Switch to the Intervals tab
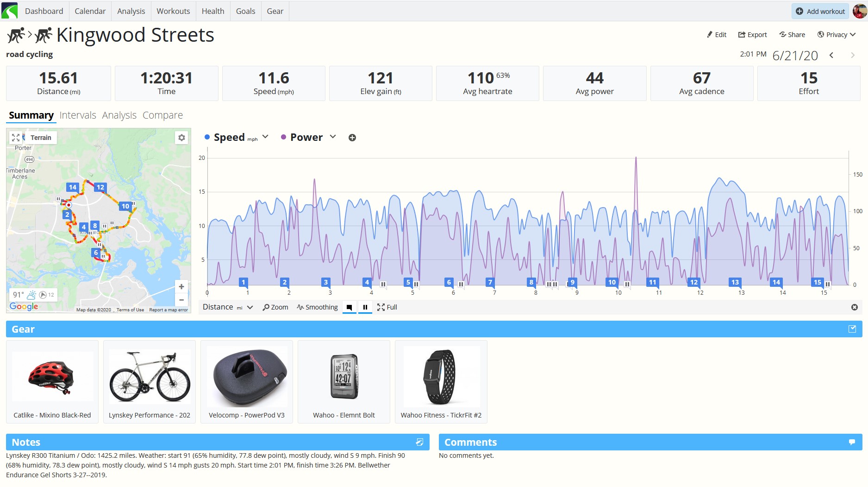This screenshot has width=868, height=487. [78, 115]
